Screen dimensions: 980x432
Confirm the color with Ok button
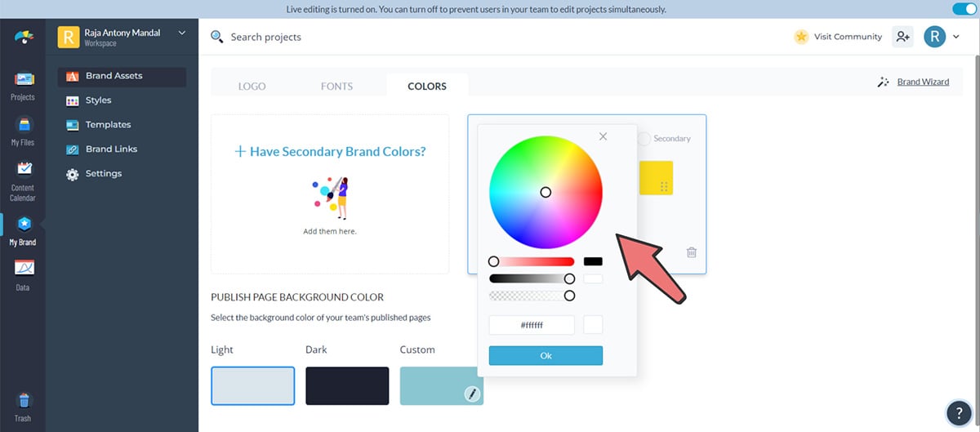(x=546, y=355)
